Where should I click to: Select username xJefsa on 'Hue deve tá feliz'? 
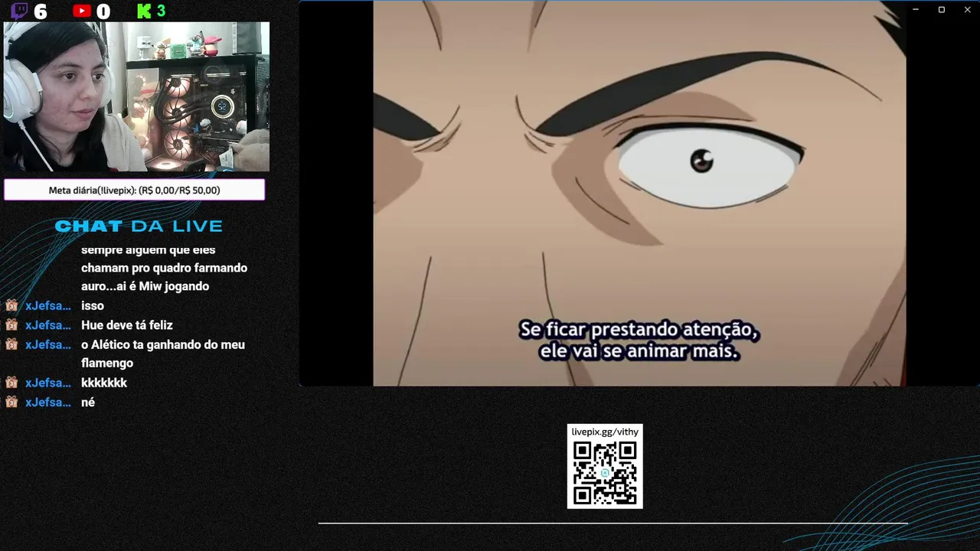(x=48, y=325)
